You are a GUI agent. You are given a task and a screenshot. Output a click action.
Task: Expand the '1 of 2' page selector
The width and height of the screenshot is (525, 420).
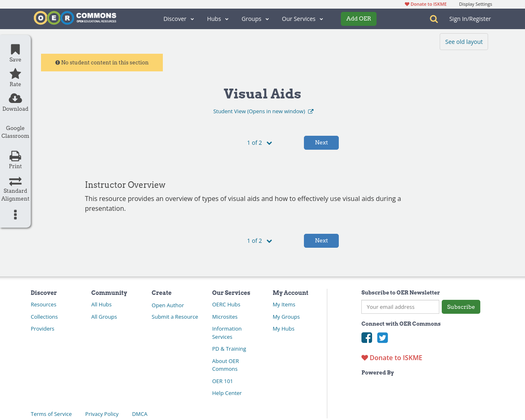[259, 142]
